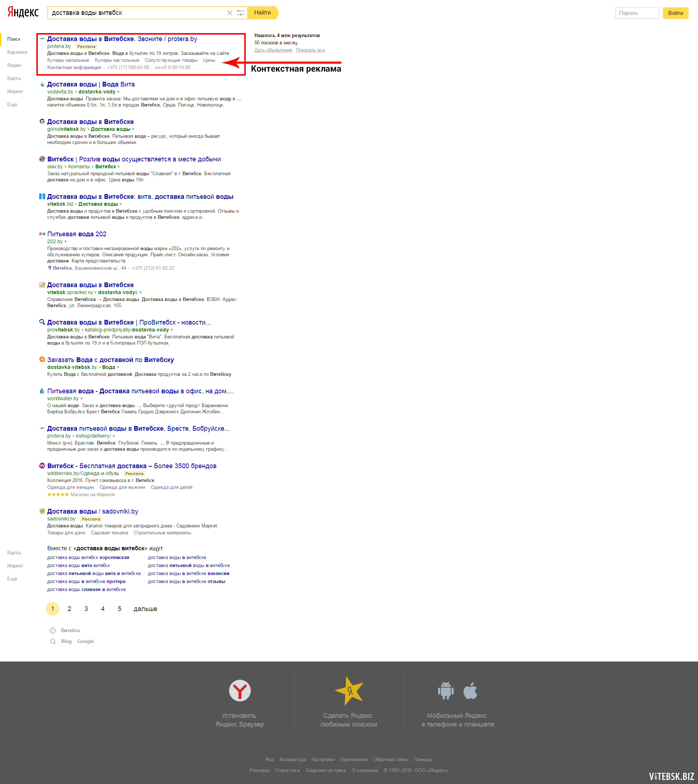
Task: Click the Найти search button
Action: [x=262, y=13]
